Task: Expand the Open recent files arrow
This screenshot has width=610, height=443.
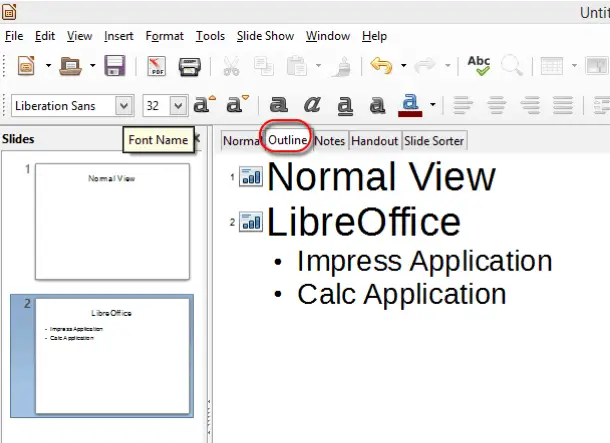Action: (x=93, y=66)
